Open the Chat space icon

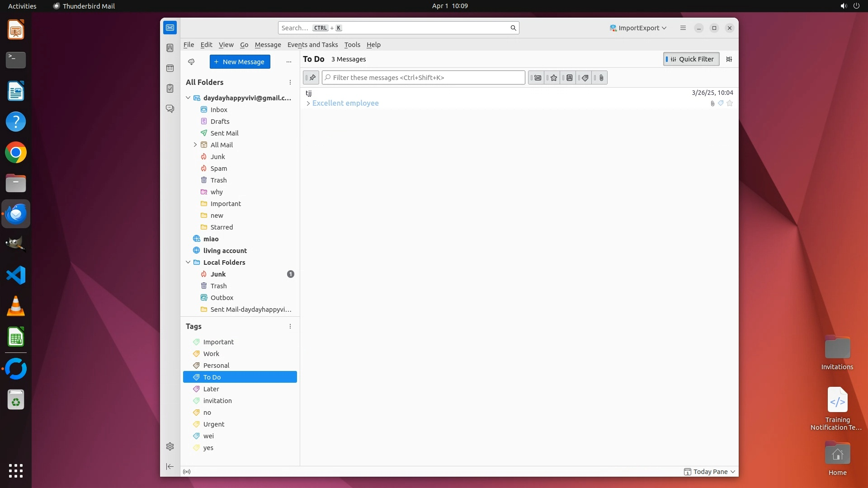[x=170, y=109]
